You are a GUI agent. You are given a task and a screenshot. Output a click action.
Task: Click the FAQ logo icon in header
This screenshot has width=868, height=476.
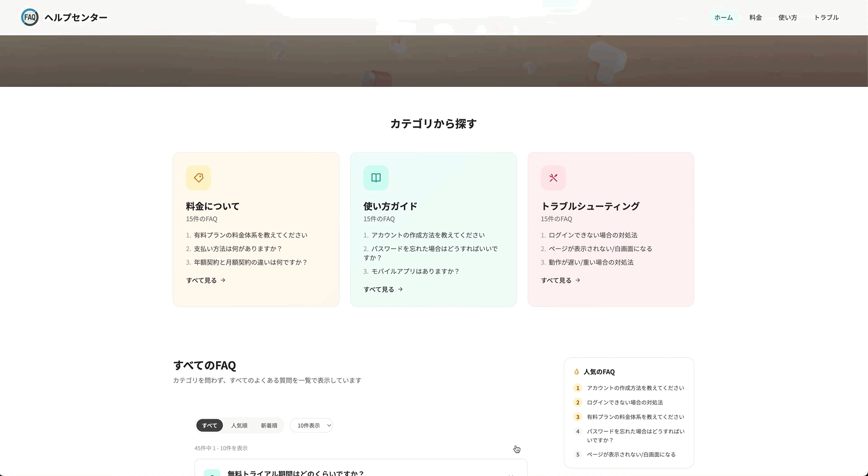pos(30,17)
